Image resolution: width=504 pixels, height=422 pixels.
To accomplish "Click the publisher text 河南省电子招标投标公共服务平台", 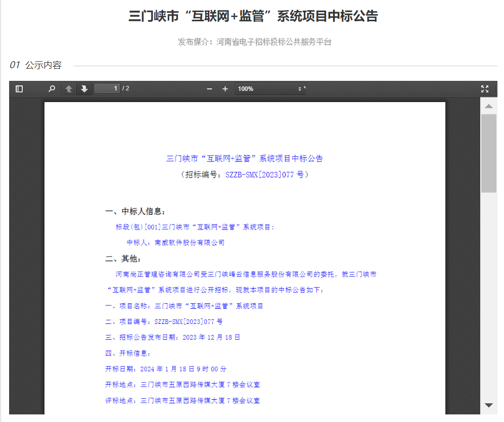I will (x=273, y=42).
